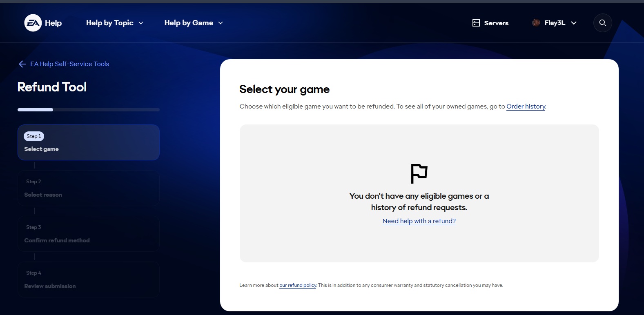Click the back arrow beside EA Help Self-Service Tools
The width and height of the screenshot is (644, 315).
[22, 64]
